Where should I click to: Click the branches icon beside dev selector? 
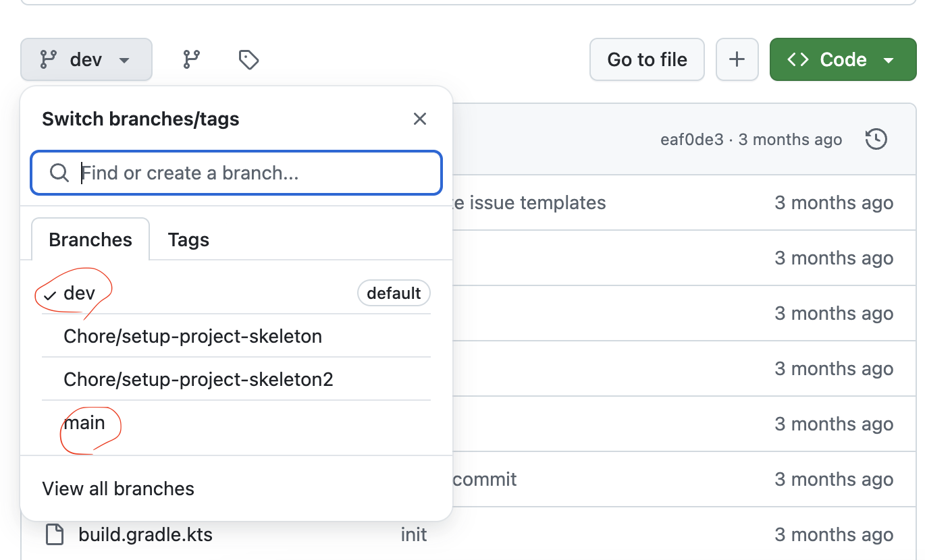(192, 60)
